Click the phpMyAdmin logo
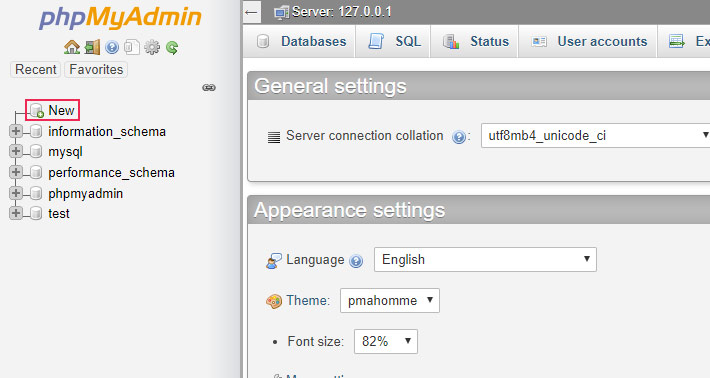Image resolution: width=710 pixels, height=378 pixels. click(x=120, y=18)
